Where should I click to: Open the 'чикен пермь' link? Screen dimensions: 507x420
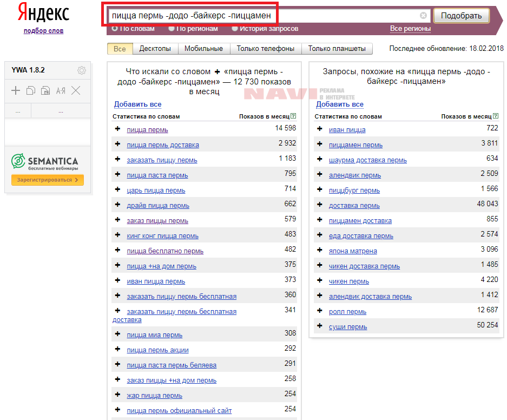[349, 281]
